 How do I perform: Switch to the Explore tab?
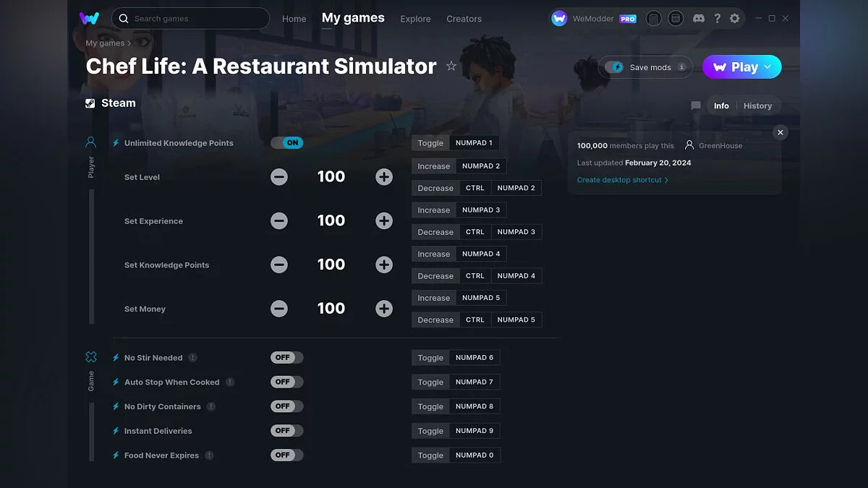415,19
